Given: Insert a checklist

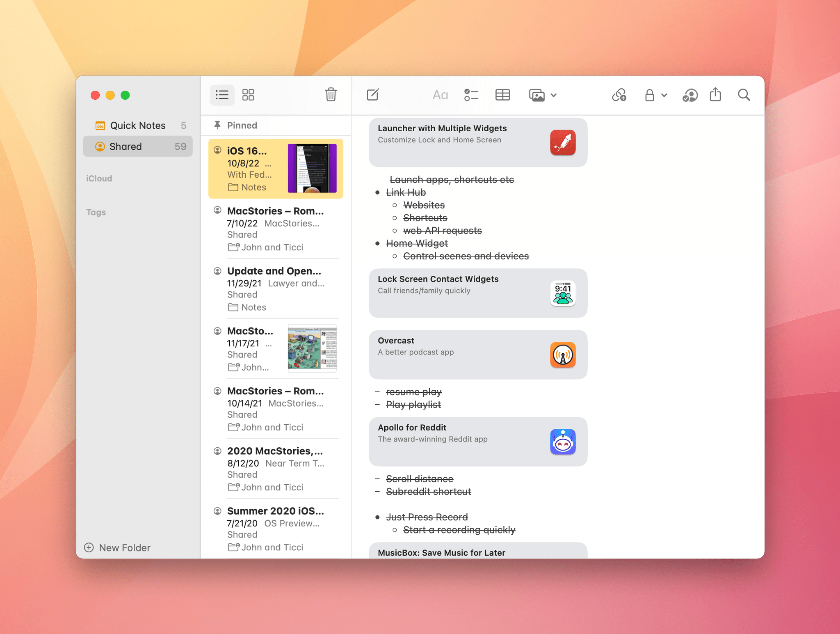Looking at the screenshot, I should (471, 95).
